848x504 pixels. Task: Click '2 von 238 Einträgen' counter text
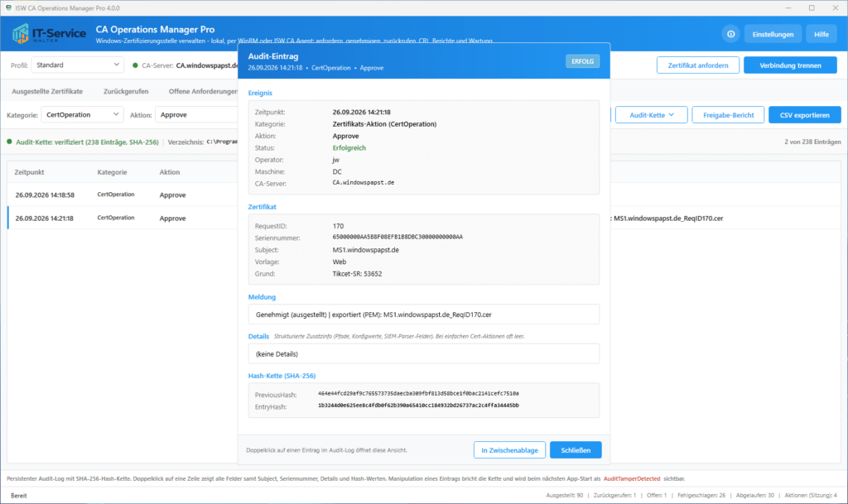(812, 142)
